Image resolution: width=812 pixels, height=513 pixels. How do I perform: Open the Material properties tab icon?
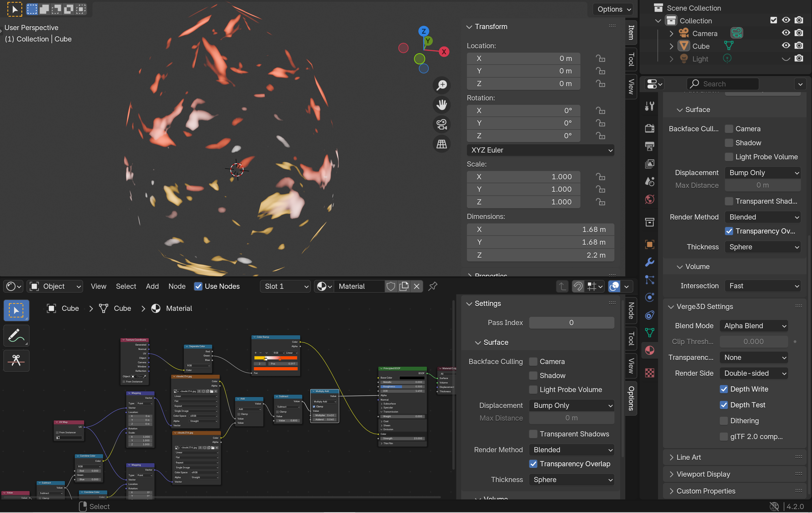point(649,351)
